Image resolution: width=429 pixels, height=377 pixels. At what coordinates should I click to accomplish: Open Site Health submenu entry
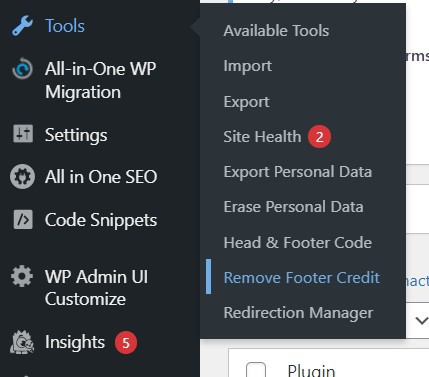click(262, 137)
